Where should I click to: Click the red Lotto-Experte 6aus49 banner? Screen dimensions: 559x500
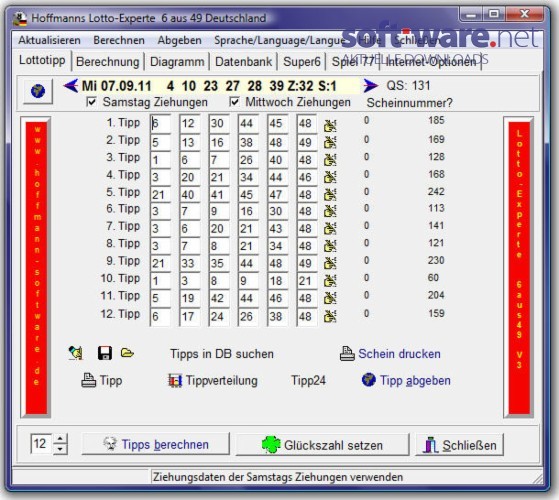519,267
